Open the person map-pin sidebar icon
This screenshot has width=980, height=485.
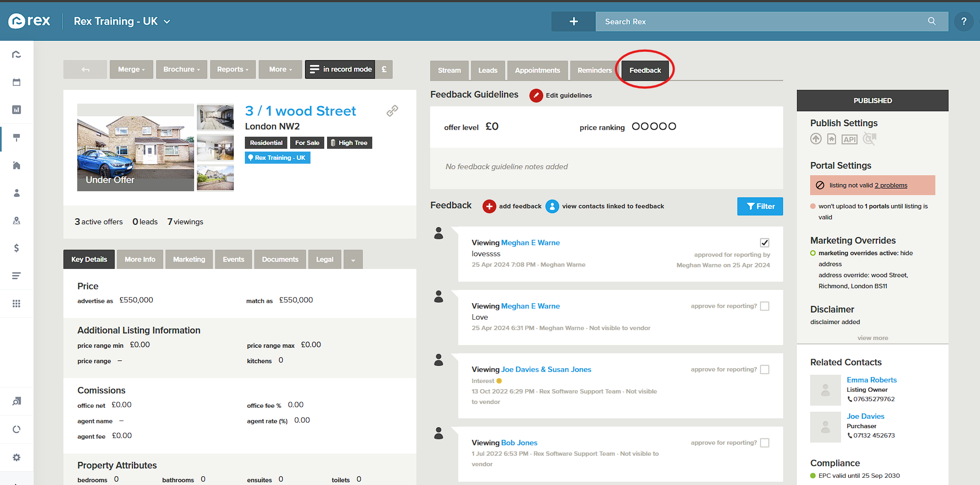pos(17,220)
